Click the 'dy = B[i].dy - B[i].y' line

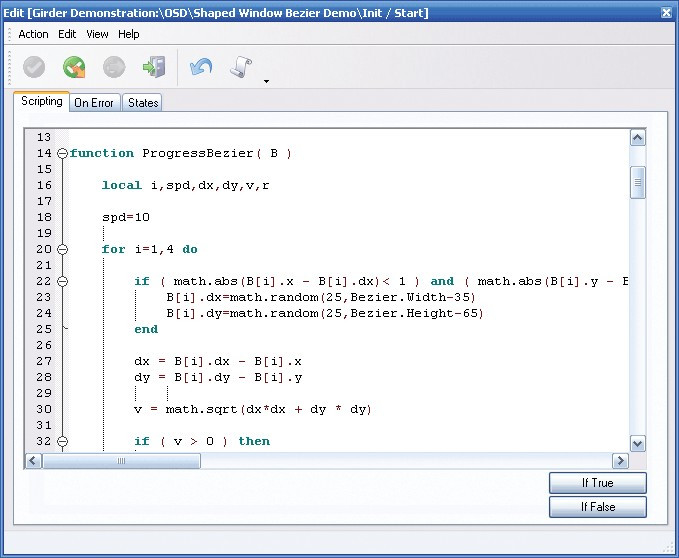point(218,377)
